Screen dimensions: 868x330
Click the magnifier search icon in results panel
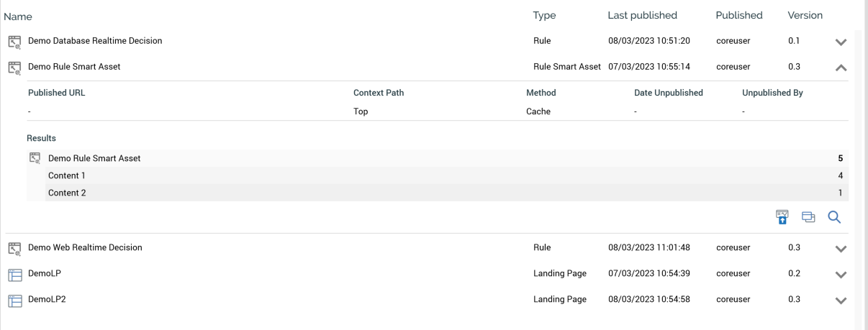click(x=834, y=216)
